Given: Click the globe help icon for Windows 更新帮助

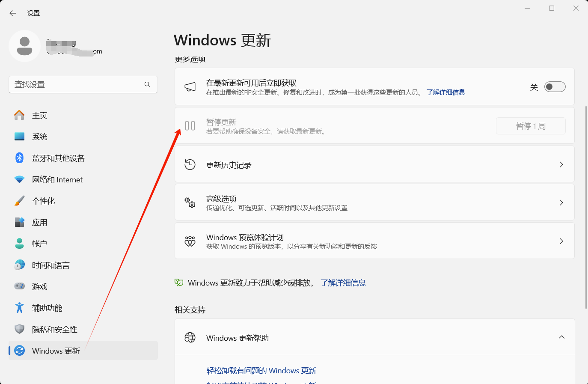Looking at the screenshot, I should [190, 338].
